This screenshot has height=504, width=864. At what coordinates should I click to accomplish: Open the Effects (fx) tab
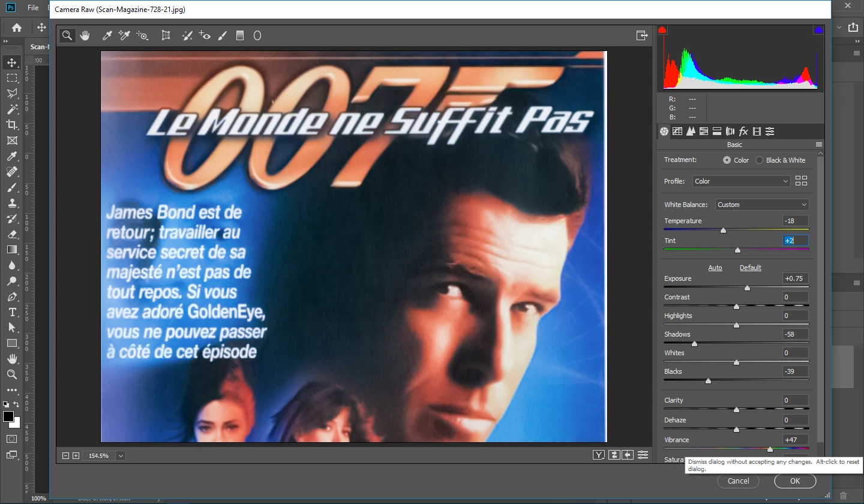tap(743, 131)
